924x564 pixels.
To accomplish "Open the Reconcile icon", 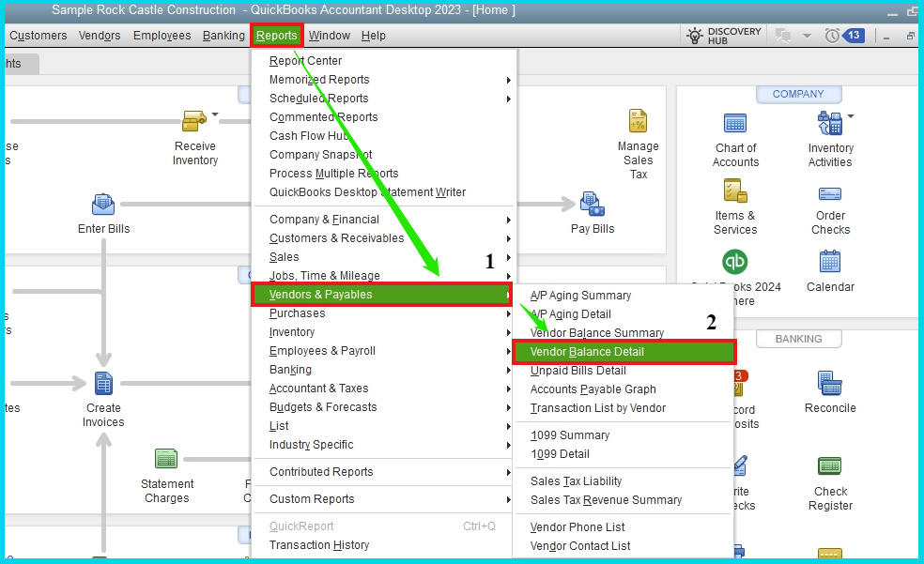I will 830,383.
